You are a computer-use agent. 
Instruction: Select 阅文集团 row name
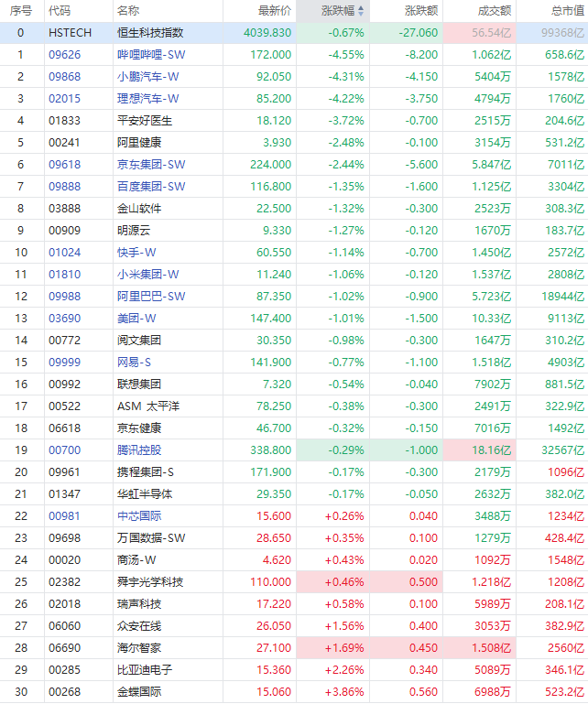(x=139, y=341)
